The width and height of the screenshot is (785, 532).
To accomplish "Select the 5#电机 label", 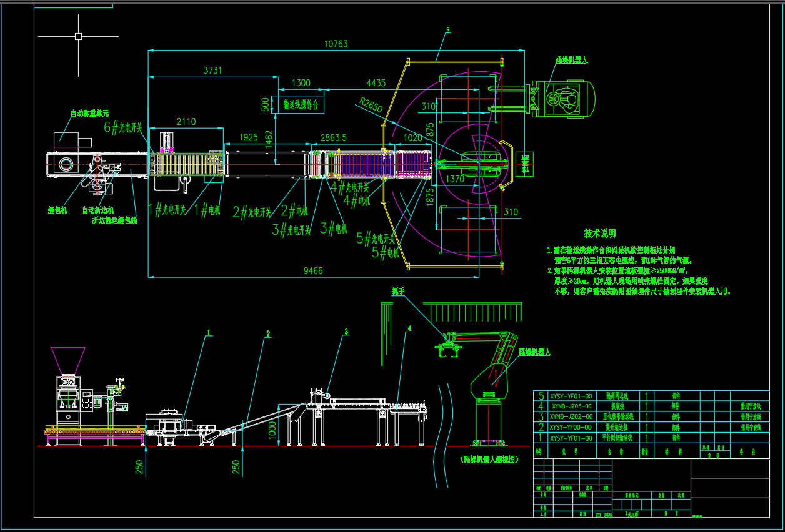I will coord(385,253).
